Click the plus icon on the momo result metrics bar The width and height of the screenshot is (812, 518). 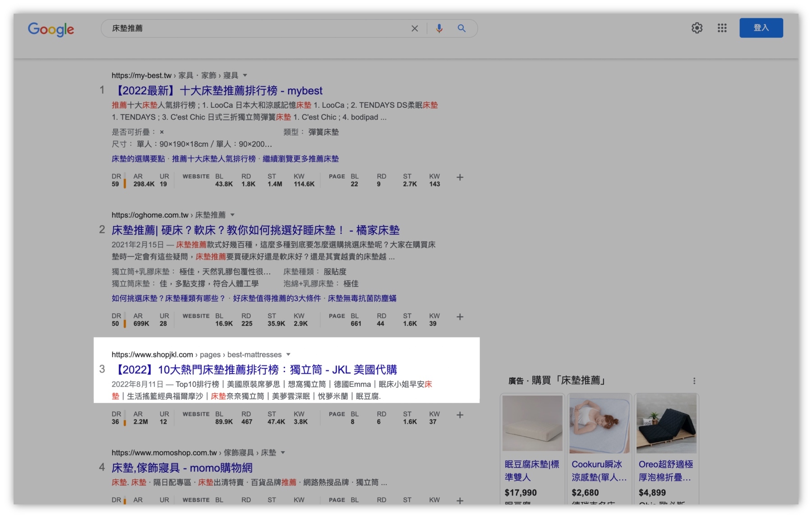click(x=460, y=500)
